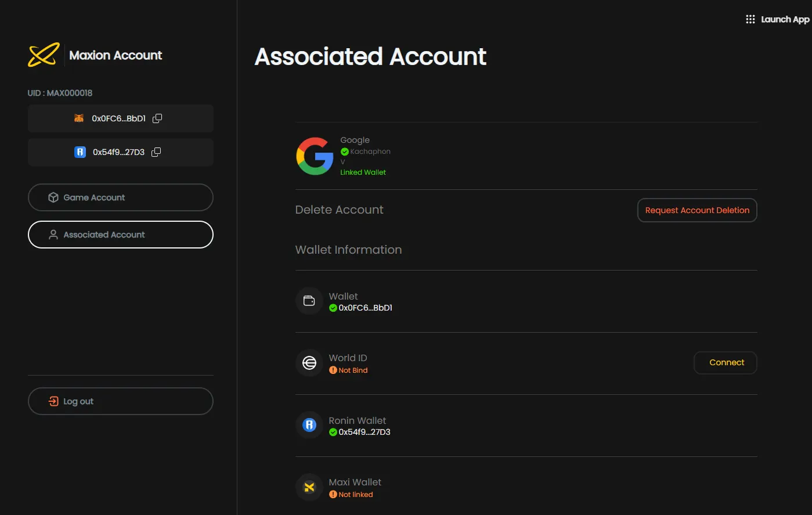Click the Kachaphon account name
This screenshot has width=812, height=515.
(x=370, y=152)
